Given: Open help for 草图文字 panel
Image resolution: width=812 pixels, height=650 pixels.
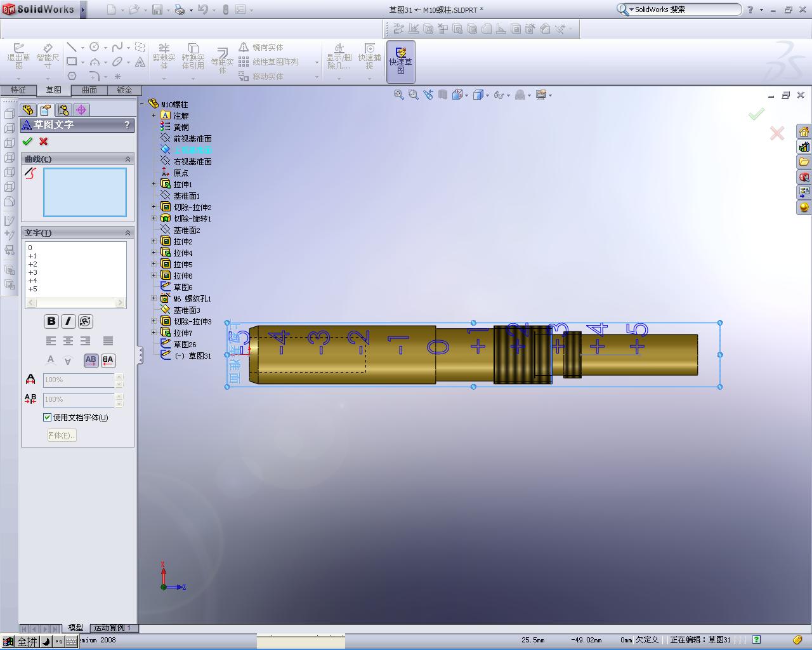Looking at the screenshot, I should (x=127, y=125).
